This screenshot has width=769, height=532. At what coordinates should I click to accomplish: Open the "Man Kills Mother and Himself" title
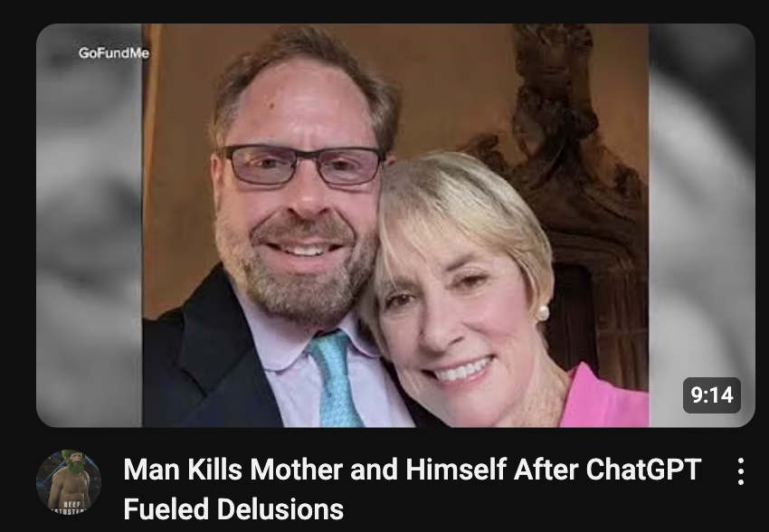click(x=315, y=470)
